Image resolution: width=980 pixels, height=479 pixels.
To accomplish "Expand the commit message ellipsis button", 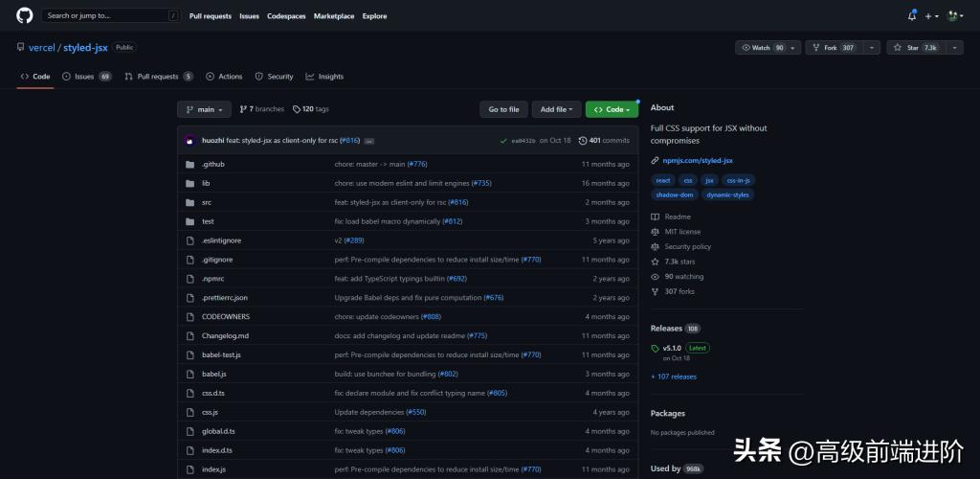I will pyautogui.click(x=369, y=141).
